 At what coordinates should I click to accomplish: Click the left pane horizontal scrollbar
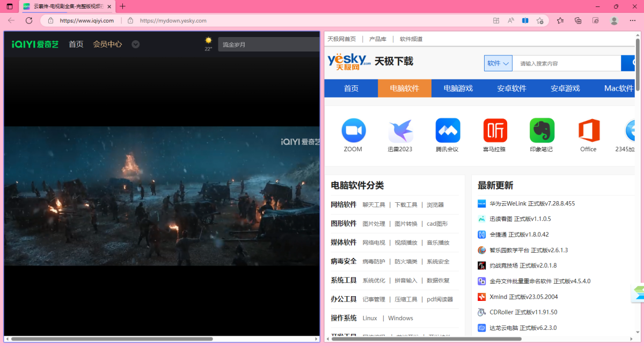[112, 339]
